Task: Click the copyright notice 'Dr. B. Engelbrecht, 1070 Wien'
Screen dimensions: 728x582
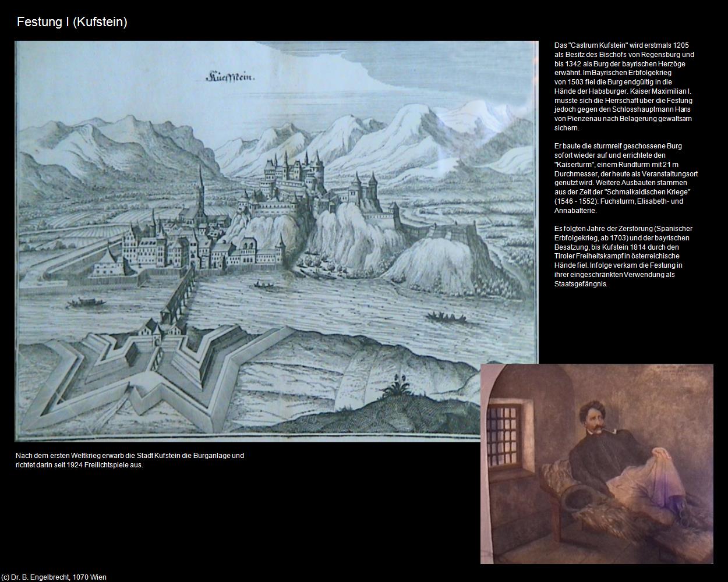Action: coord(54,577)
